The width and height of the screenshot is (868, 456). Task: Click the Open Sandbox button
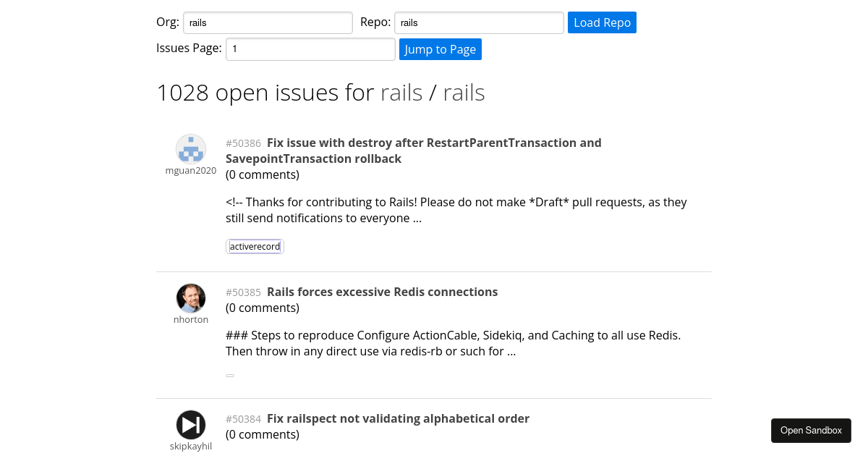pyautogui.click(x=811, y=430)
